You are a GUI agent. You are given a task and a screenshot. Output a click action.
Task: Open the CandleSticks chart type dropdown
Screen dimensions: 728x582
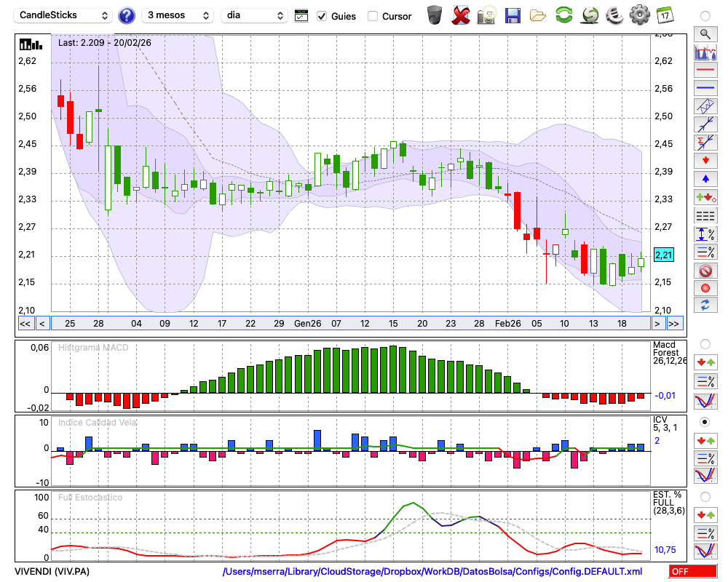[64, 15]
